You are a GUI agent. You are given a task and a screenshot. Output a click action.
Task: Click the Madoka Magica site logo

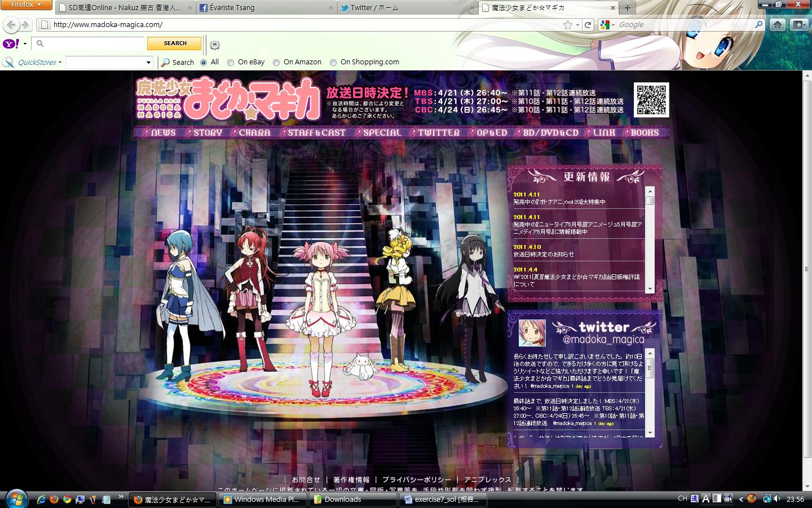[x=228, y=98]
